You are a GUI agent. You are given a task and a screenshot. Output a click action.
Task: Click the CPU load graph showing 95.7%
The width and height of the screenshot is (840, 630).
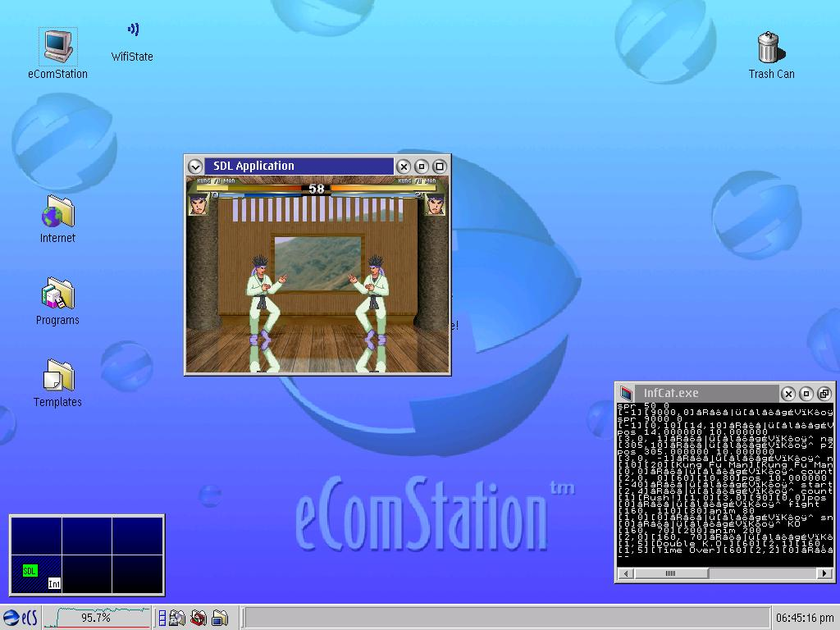[x=97, y=618]
